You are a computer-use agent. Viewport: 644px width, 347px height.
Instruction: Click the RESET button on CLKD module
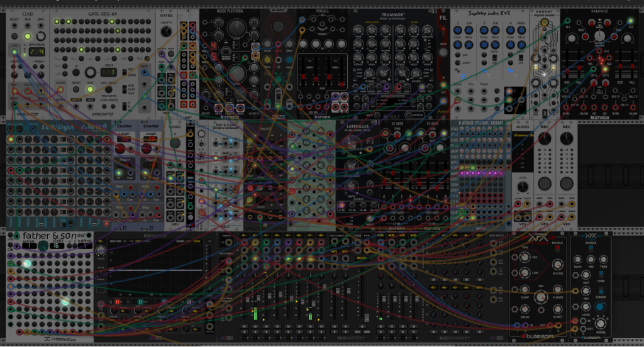click(14, 36)
